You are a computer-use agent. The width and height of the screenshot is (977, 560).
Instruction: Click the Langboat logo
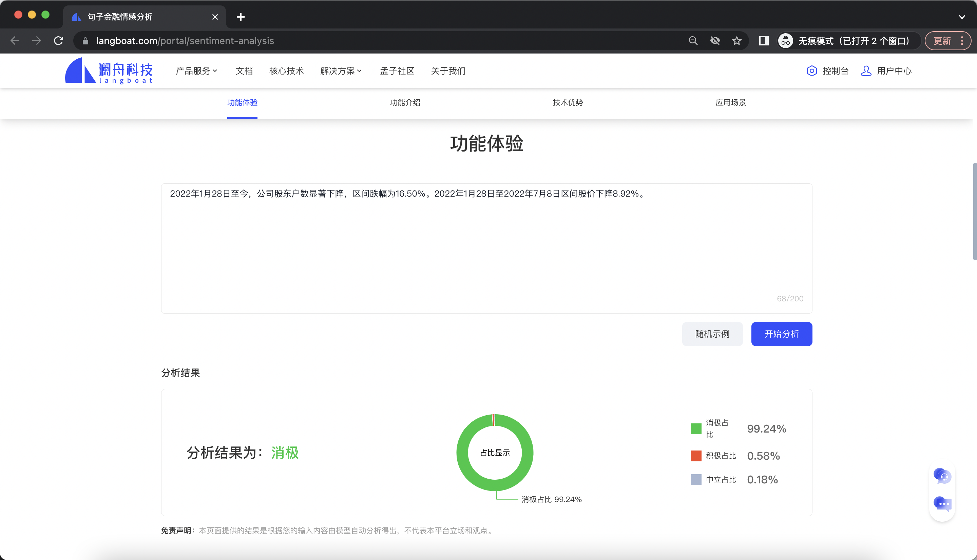[109, 71]
